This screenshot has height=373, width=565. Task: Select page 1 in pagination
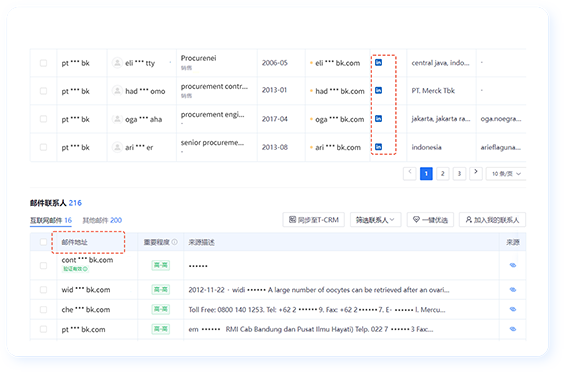click(x=426, y=174)
